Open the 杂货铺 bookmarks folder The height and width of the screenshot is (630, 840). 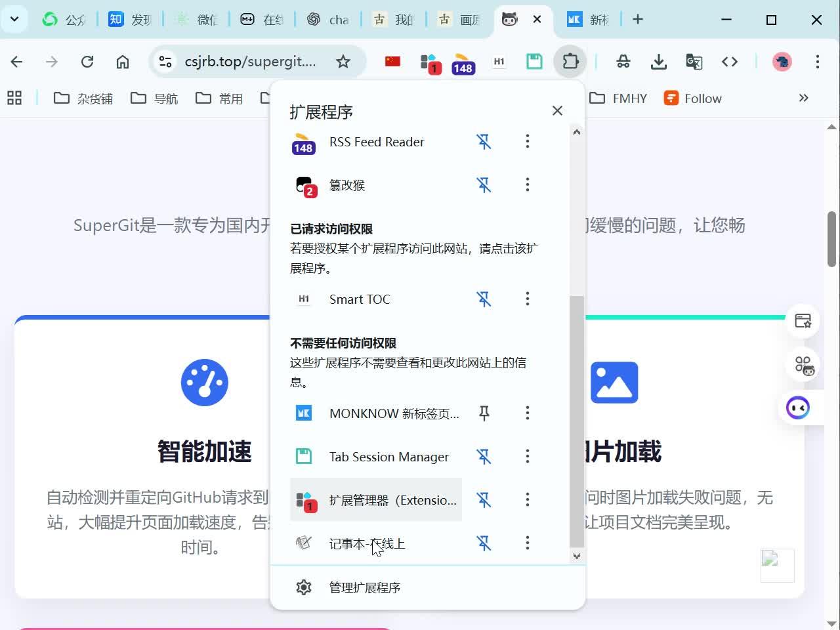click(x=83, y=98)
